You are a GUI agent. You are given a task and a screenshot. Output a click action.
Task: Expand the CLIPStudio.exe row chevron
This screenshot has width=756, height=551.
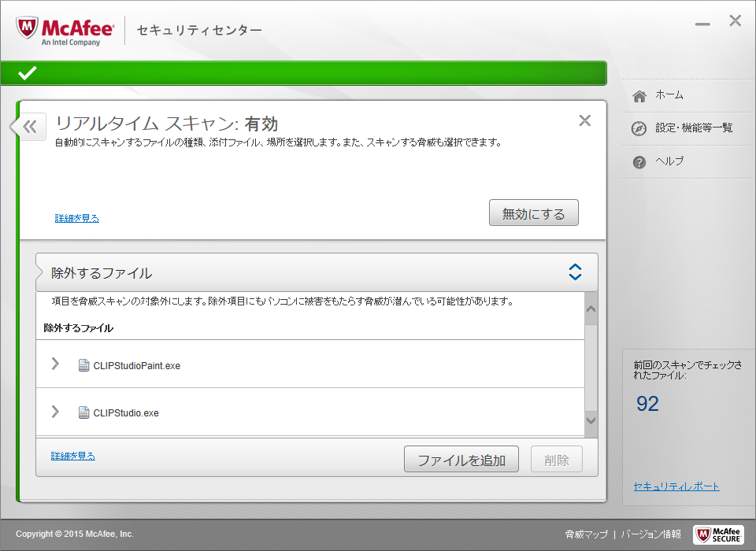tap(55, 411)
